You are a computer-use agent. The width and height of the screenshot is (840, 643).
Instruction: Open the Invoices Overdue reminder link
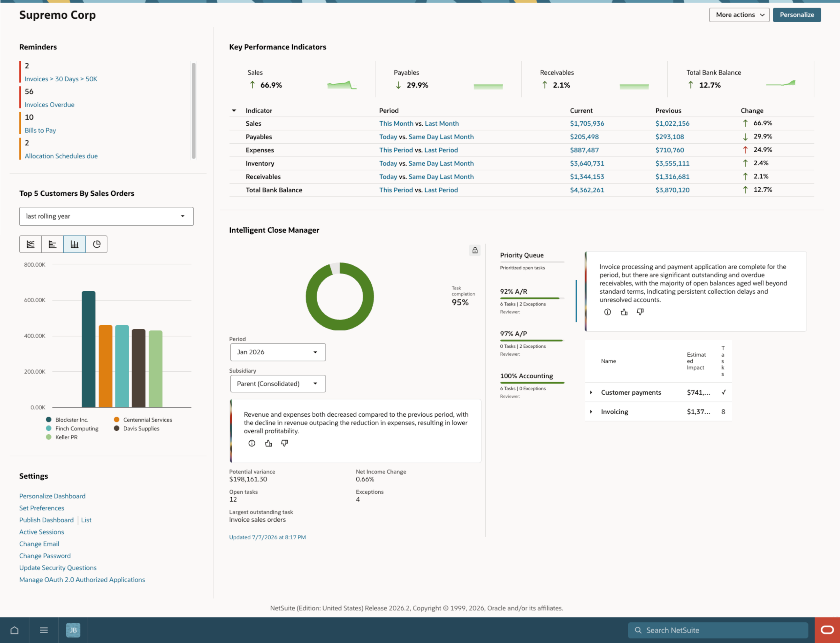coord(50,104)
